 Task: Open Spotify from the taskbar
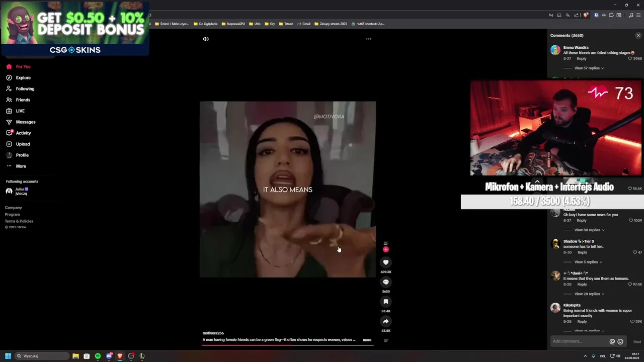tap(98, 356)
